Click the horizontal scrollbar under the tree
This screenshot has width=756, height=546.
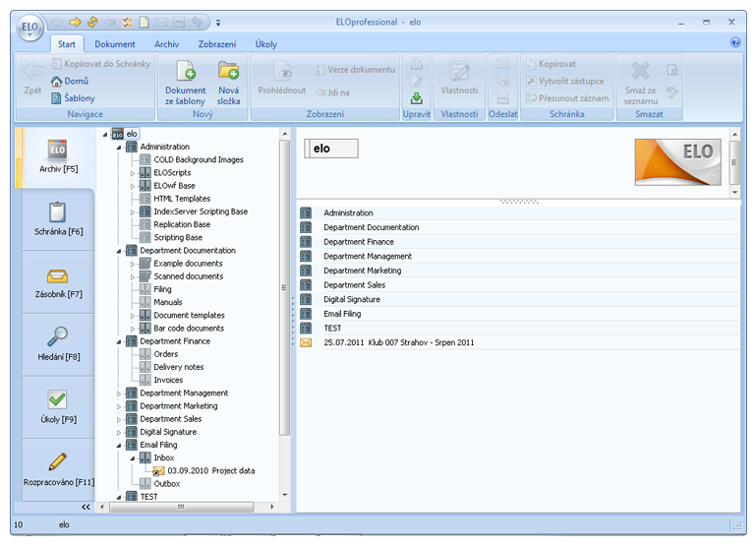coord(181,507)
